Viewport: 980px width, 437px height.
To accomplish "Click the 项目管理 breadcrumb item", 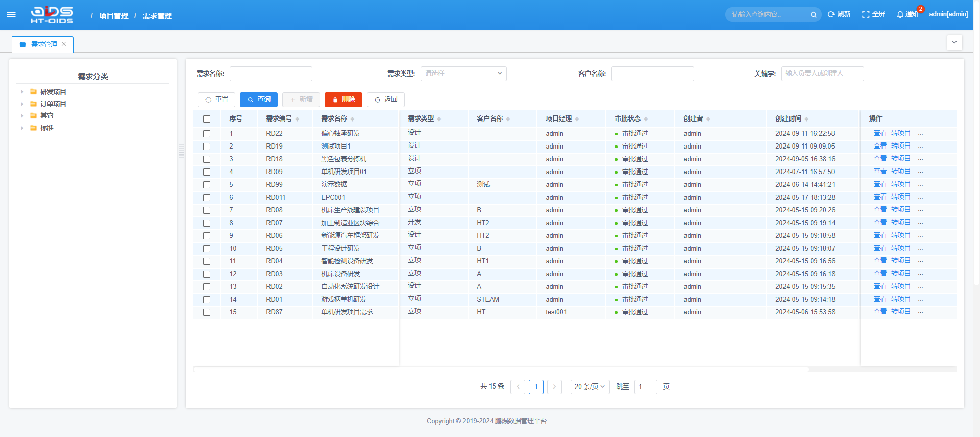I will [113, 16].
